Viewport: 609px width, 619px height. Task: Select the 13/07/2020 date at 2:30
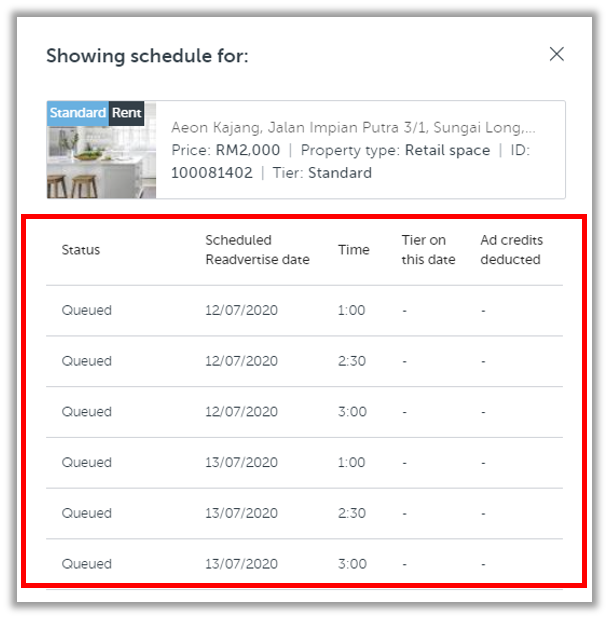[241, 513]
